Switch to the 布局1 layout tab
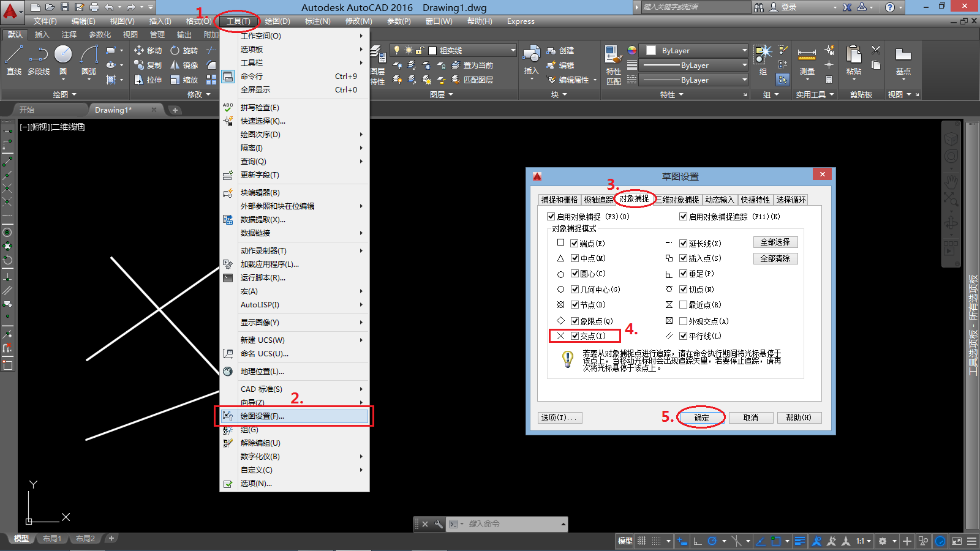 (52, 539)
